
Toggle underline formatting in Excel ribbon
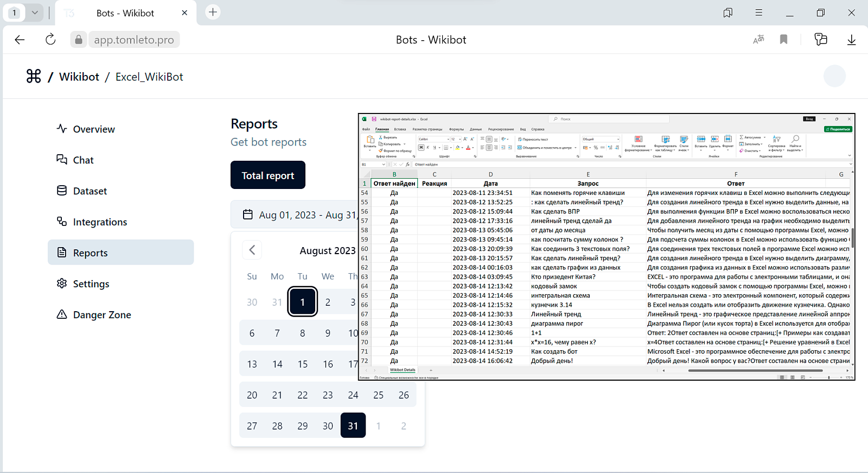(x=434, y=147)
